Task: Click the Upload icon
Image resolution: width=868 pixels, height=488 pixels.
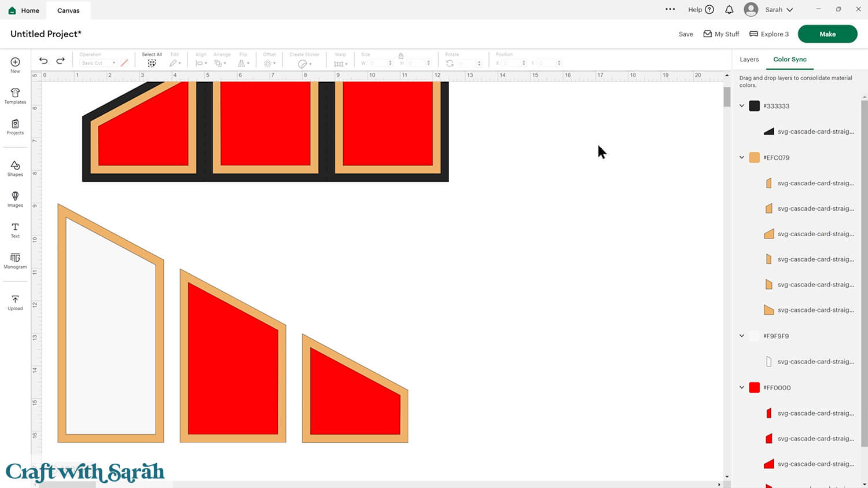Action: click(x=15, y=299)
